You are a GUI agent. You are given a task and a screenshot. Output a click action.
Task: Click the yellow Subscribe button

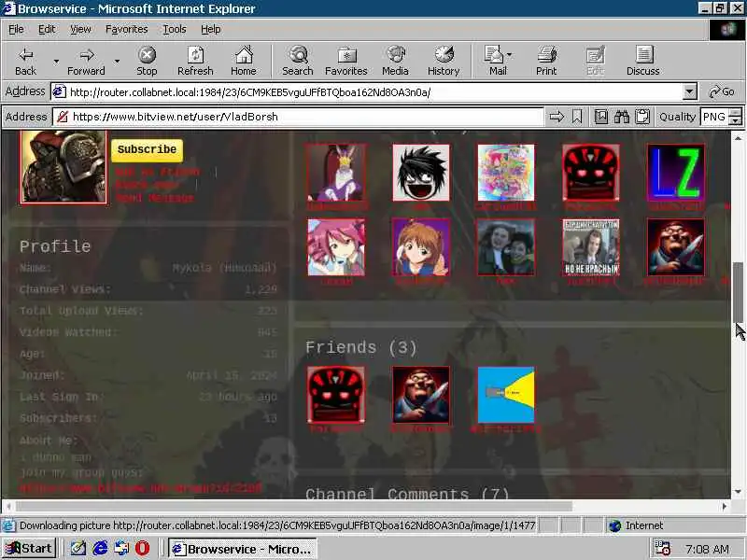click(x=147, y=150)
